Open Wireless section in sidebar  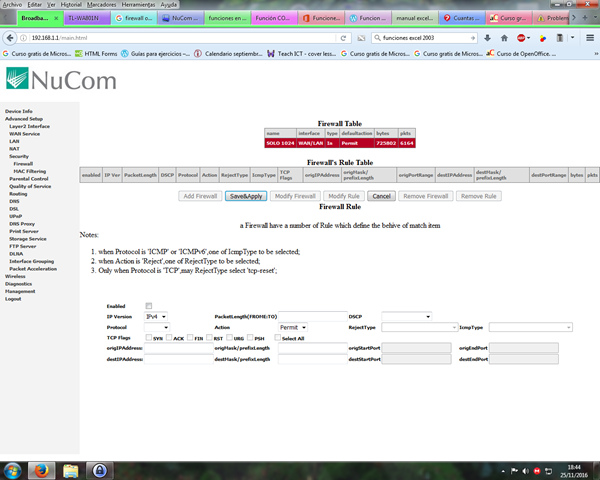15,276
